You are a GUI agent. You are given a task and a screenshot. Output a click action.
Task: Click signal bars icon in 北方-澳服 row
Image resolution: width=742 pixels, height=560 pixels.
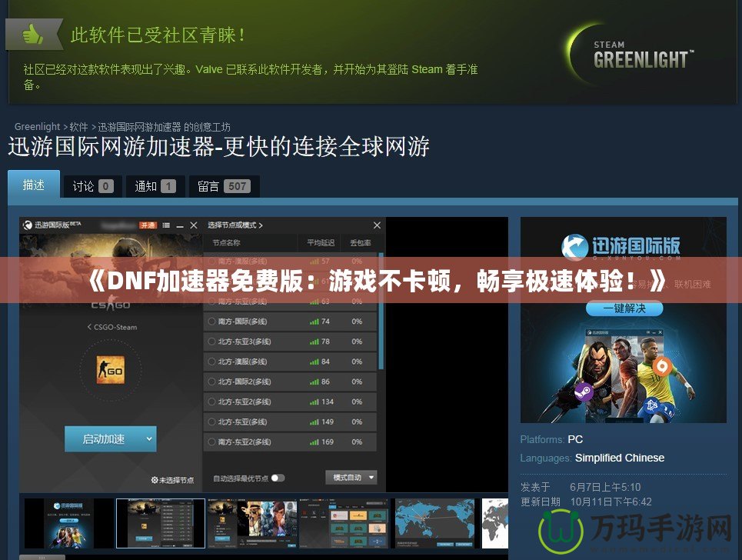point(314,362)
